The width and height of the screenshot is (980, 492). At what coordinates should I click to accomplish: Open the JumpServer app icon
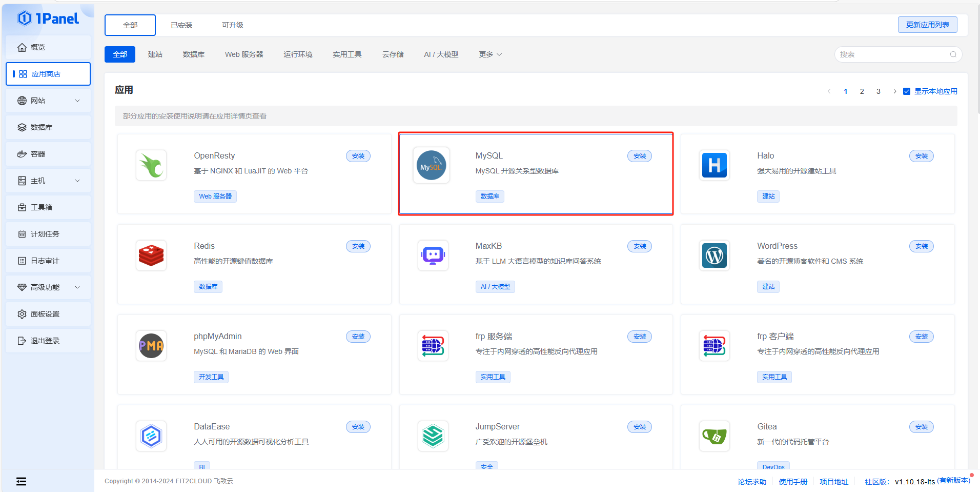point(433,436)
